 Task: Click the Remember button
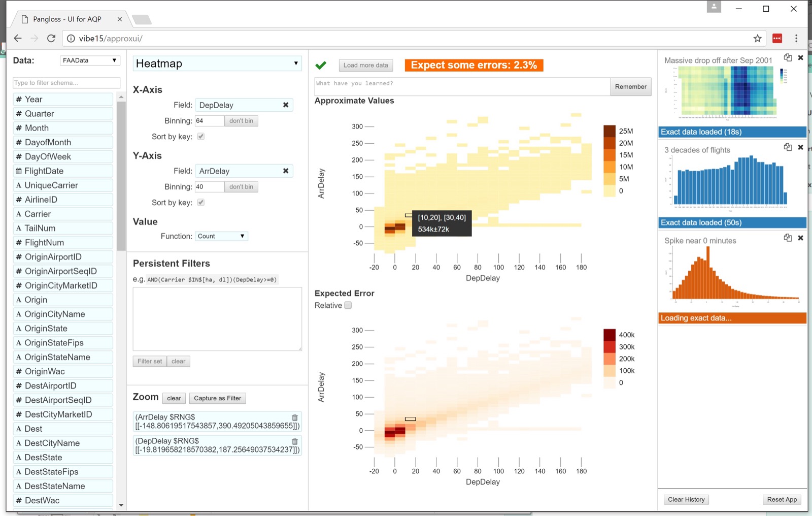point(630,87)
